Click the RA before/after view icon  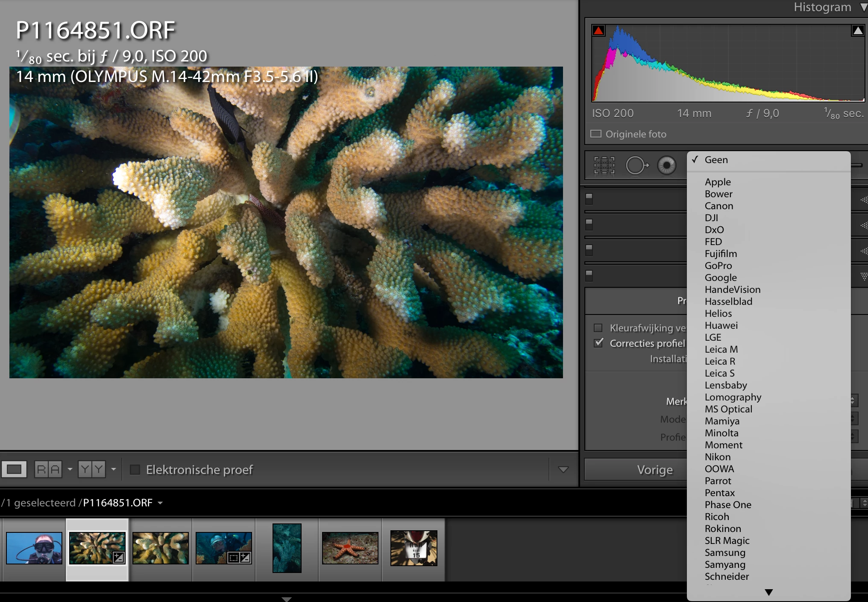click(x=48, y=470)
